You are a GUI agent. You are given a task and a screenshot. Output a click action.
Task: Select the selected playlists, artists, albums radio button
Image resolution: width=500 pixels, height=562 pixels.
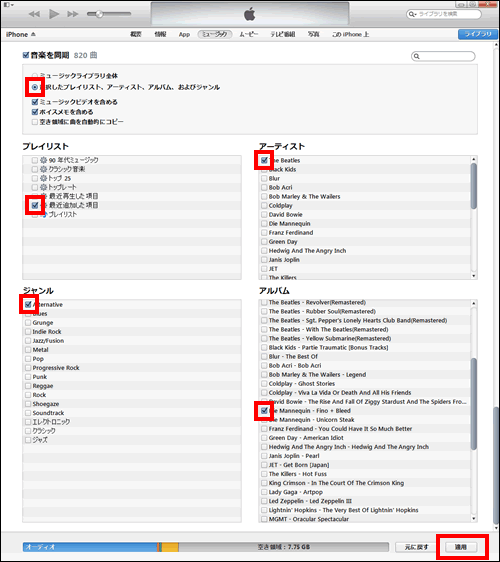pos(35,87)
